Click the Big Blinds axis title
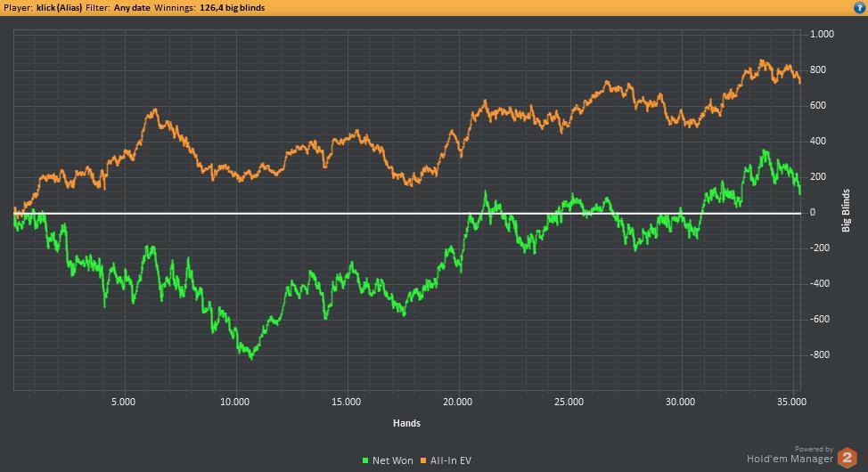The width and height of the screenshot is (868, 472). 846,210
